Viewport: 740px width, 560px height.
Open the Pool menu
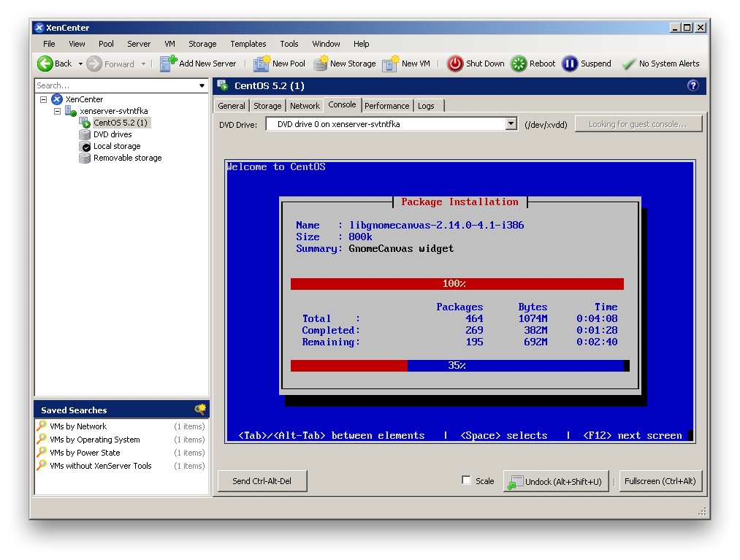106,44
